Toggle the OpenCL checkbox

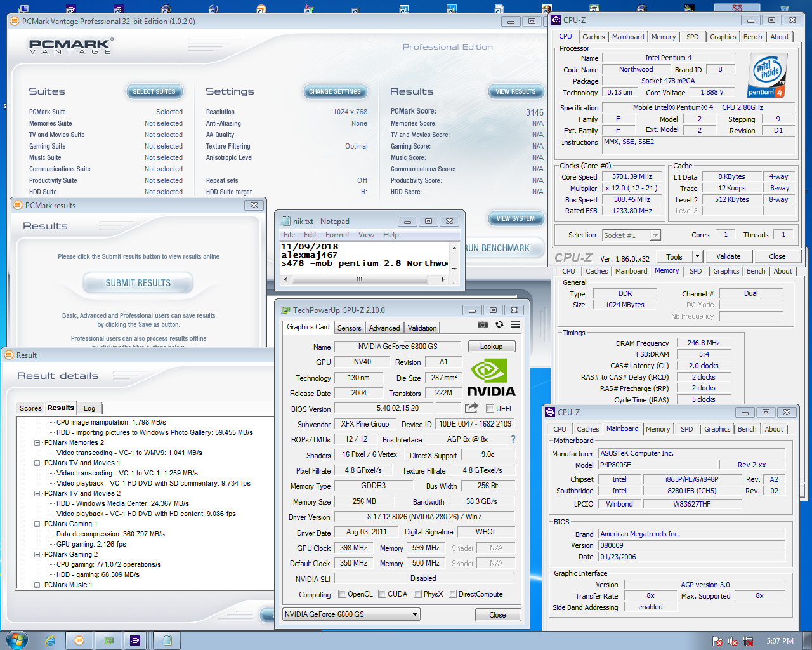(343, 594)
